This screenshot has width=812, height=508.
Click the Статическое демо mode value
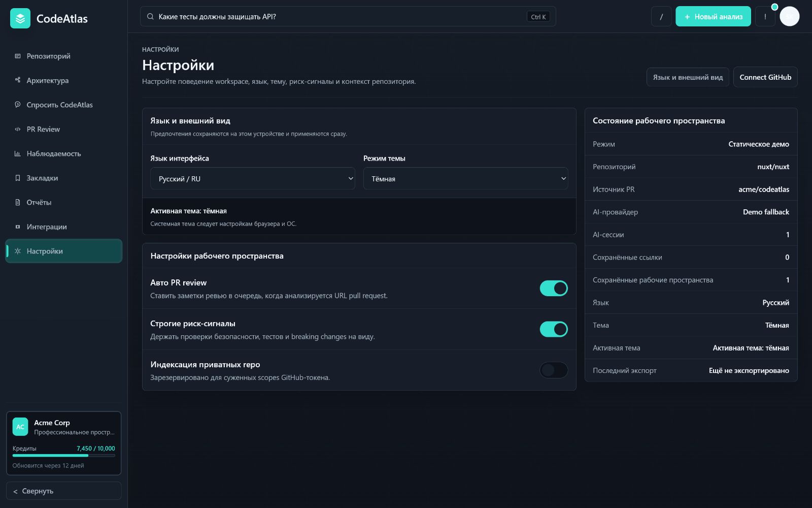click(759, 144)
